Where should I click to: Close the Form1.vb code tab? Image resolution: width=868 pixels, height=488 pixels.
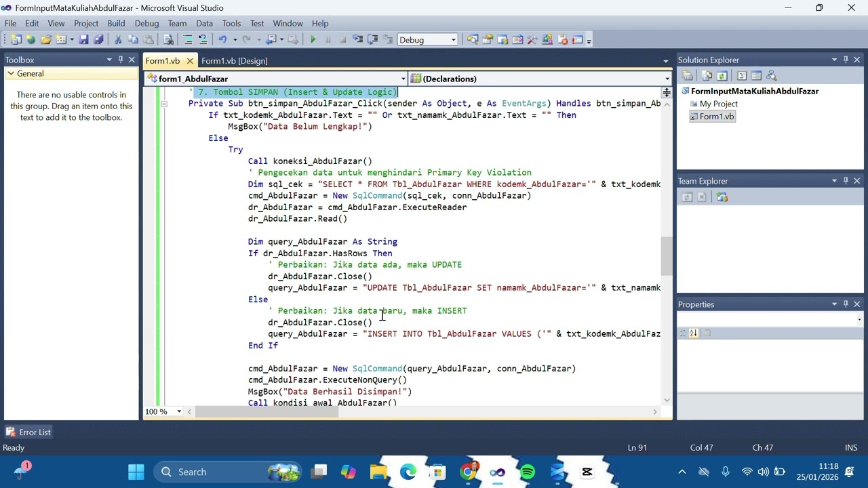[x=190, y=61]
